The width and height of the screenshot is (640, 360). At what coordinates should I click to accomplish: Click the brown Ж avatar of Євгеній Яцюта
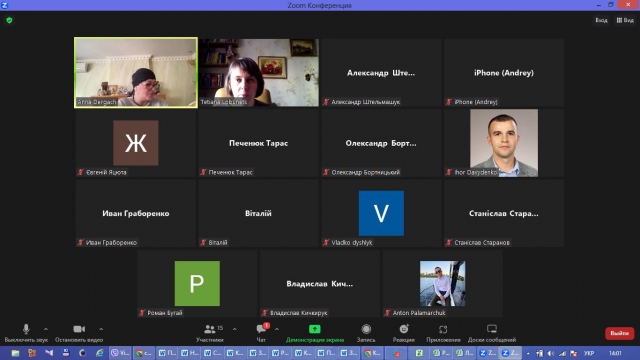(x=136, y=143)
